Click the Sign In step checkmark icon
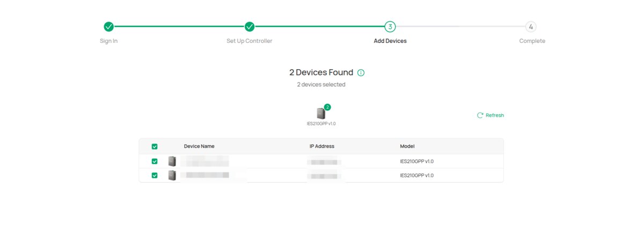The image size is (644, 246). tap(108, 27)
